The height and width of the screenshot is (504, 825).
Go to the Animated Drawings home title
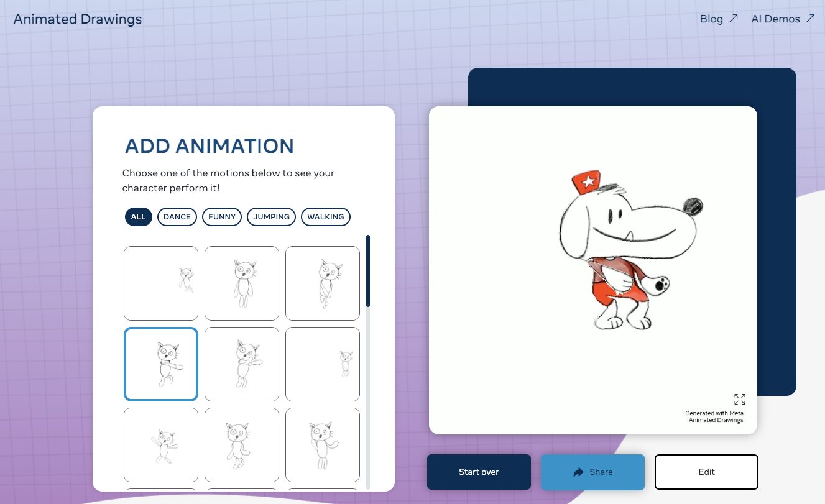(x=78, y=19)
